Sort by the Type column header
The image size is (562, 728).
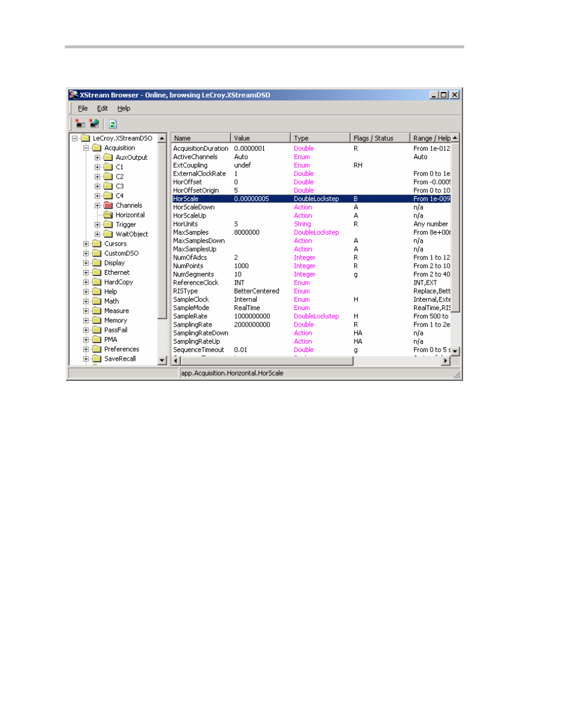[x=320, y=138]
